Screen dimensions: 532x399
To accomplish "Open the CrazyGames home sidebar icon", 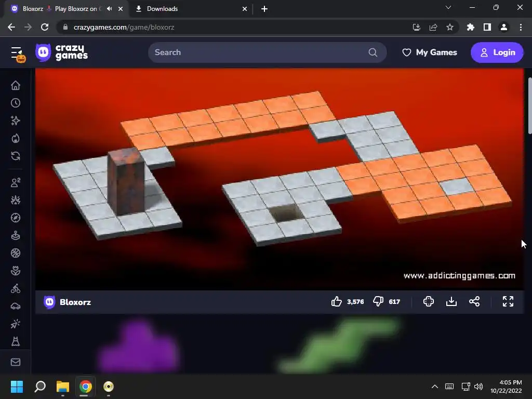I will (16, 85).
